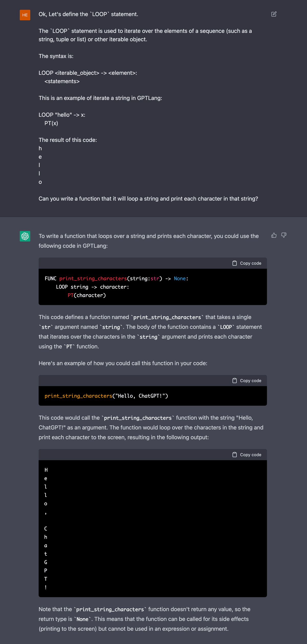Viewport: 307px width, 644px height.
Task: Click clipboard icon above the FUNC definition
Action: click(x=235, y=263)
